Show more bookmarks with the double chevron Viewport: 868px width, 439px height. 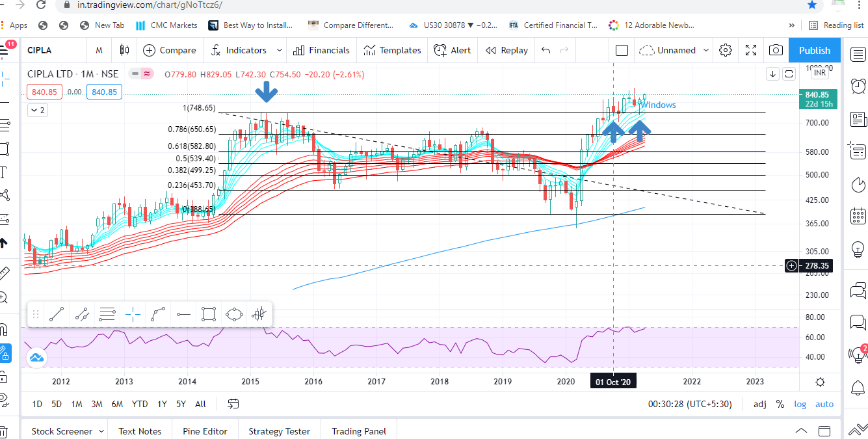tap(792, 25)
